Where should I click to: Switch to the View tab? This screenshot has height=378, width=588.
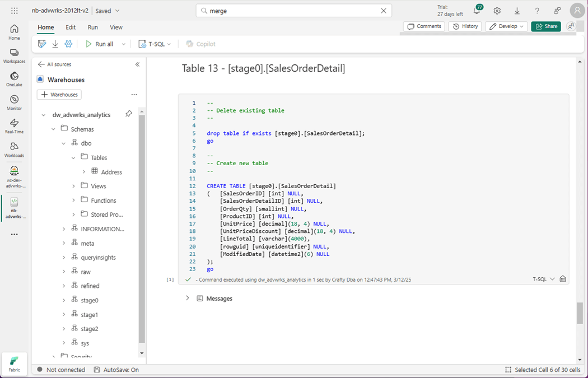(116, 27)
